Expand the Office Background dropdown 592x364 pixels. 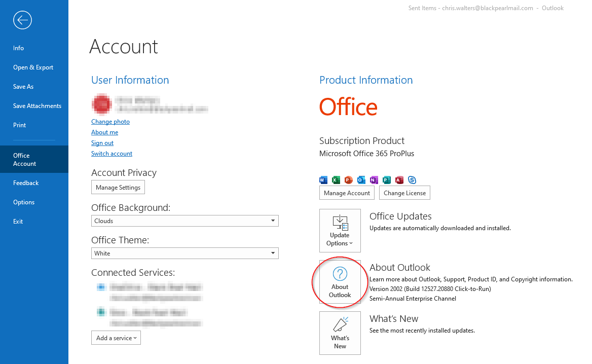click(x=185, y=221)
